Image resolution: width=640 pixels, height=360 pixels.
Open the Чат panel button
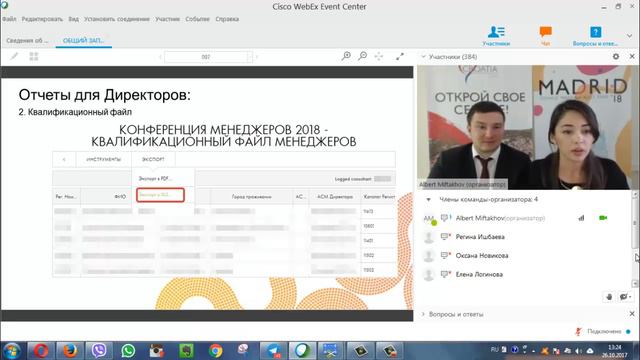coord(545,36)
